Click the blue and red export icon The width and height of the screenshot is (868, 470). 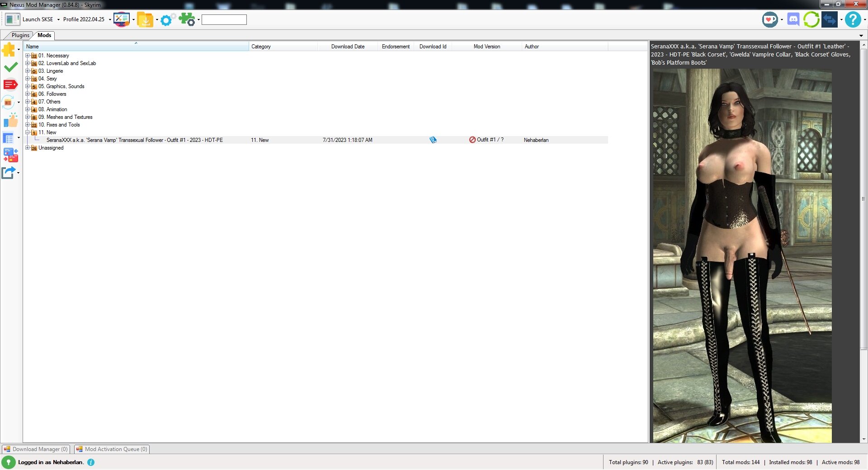(10, 155)
